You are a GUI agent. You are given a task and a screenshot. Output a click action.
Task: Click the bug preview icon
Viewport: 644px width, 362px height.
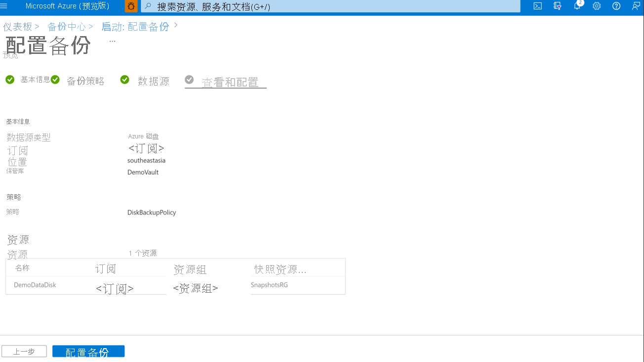[131, 6]
